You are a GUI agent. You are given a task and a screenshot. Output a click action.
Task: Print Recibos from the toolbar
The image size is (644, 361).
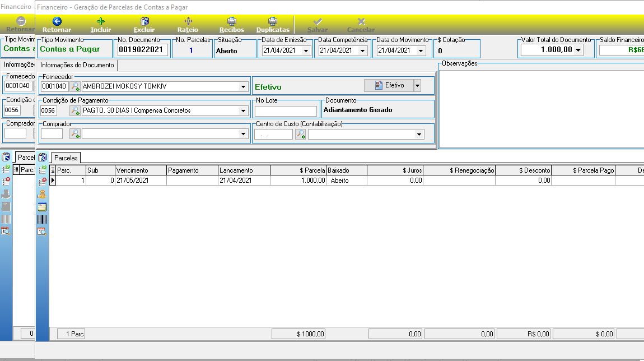232,25
